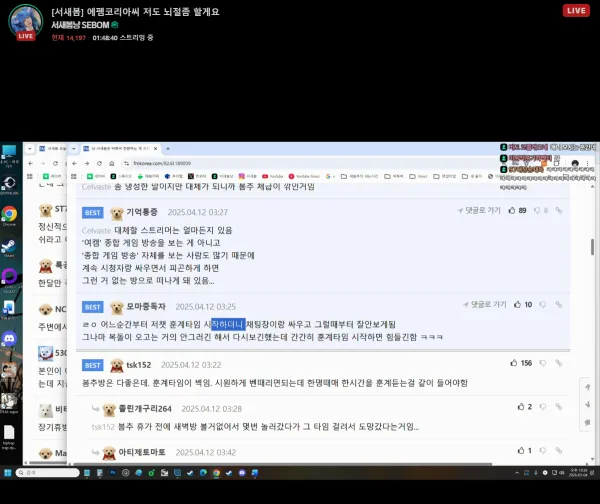Click the red LIVE badge at top right
This screenshot has width=600, height=504.
pos(576,11)
